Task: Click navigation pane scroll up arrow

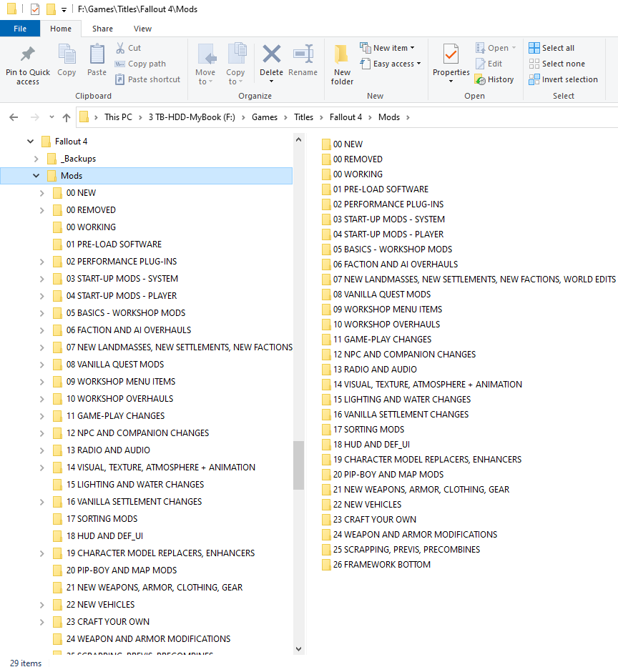Action: point(298,139)
